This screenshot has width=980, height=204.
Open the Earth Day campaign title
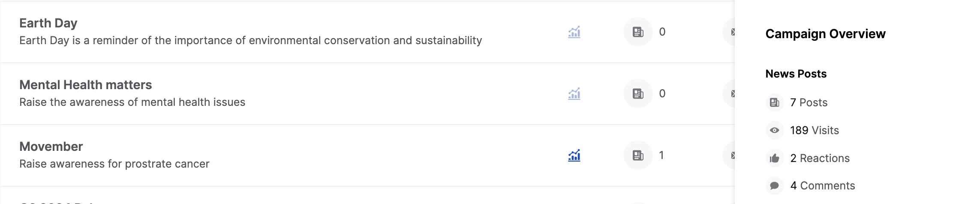coord(48,23)
